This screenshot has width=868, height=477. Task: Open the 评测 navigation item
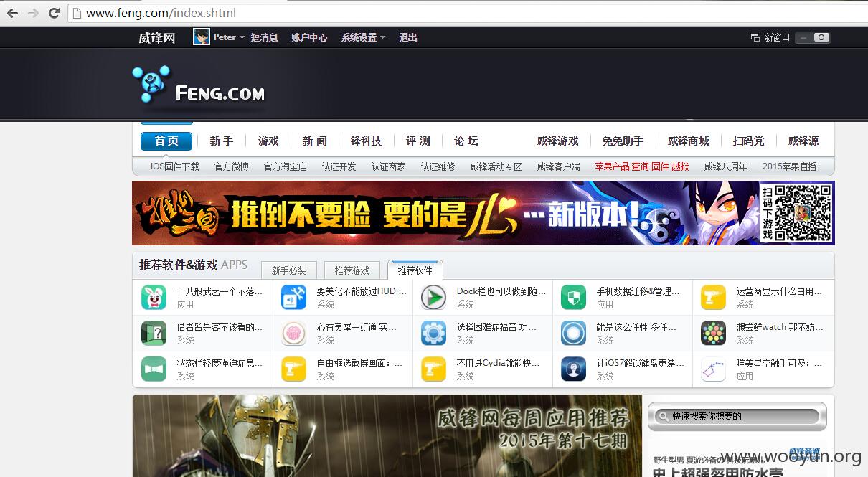tap(418, 141)
